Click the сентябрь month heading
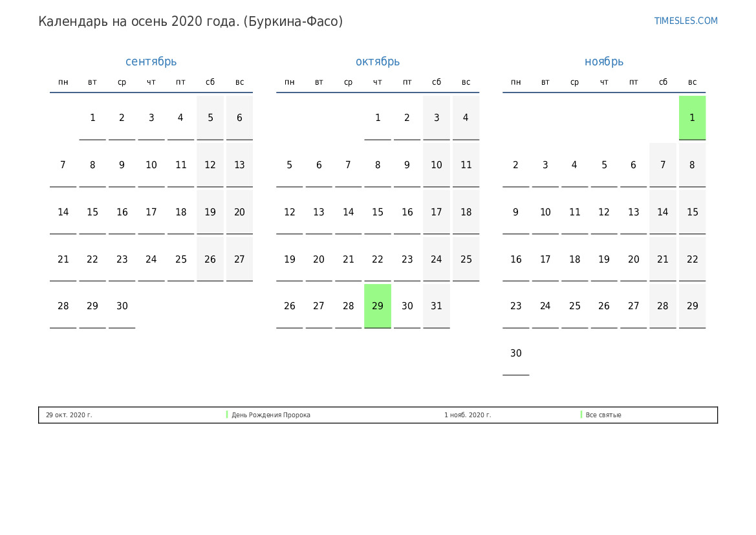Screen dimensions: 756x535 click(x=151, y=61)
